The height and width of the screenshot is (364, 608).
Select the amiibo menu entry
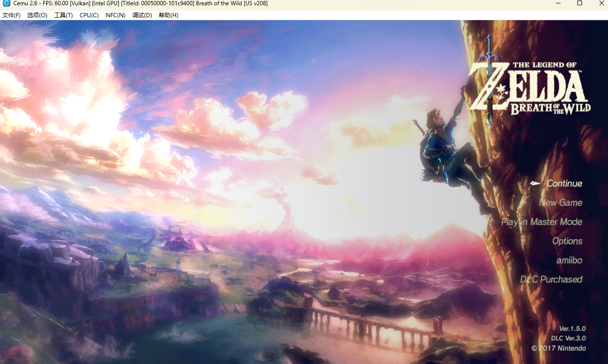(569, 260)
